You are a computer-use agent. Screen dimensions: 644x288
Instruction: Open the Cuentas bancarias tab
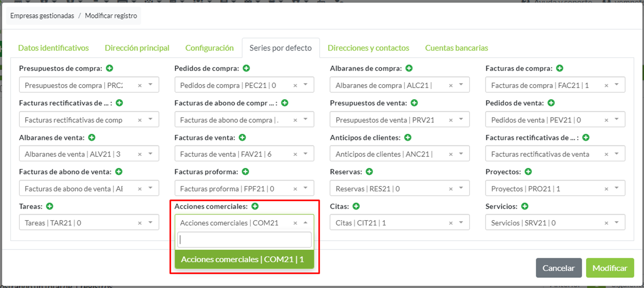click(456, 48)
